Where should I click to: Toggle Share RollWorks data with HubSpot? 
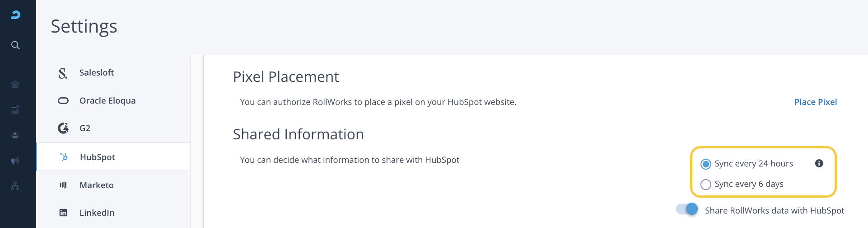tap(687, 209)
